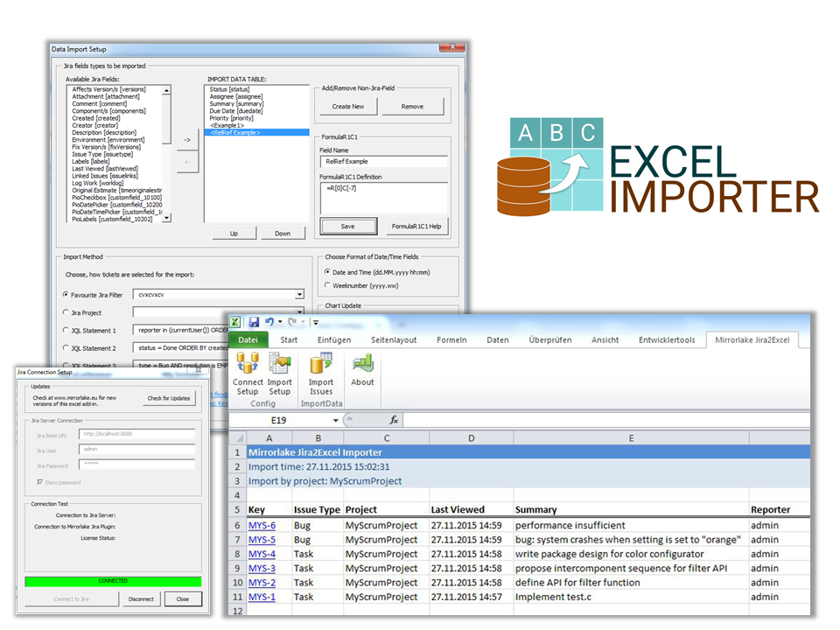The width and height of the screenshot is (840, 630).
Task: Toggle the Store password checkbox
Action: point(40,482)
